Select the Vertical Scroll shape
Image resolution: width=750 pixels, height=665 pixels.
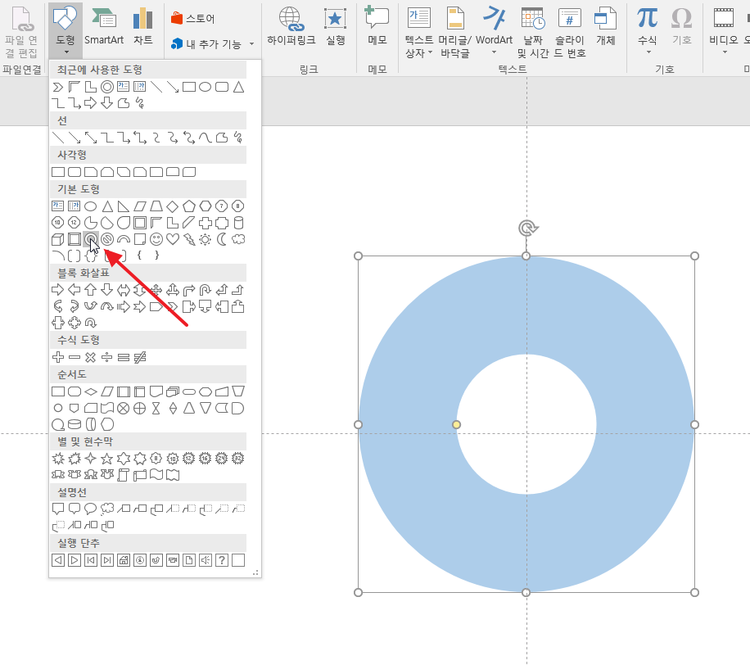123,475
